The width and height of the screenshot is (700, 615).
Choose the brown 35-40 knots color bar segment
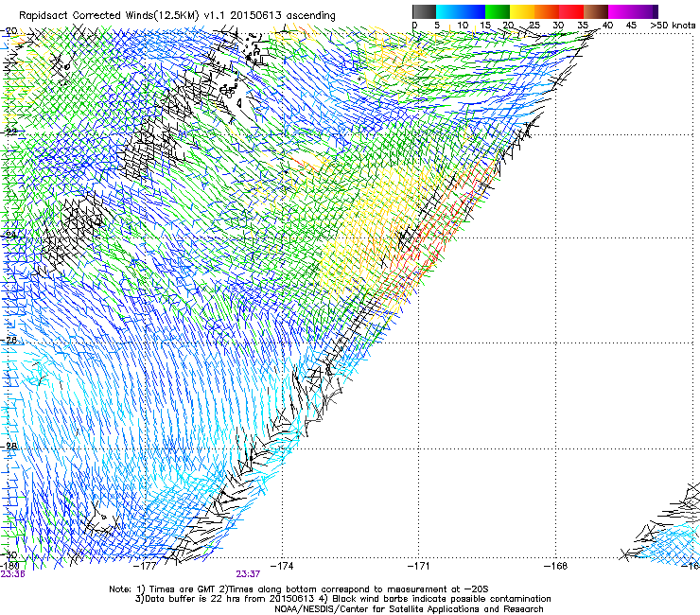click(596, 11)
